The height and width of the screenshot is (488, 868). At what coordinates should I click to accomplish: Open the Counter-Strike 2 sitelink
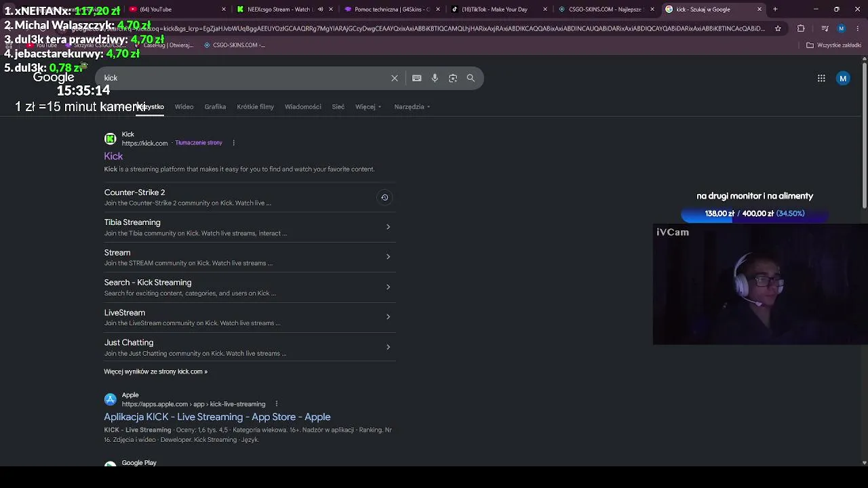pos(134,192)
